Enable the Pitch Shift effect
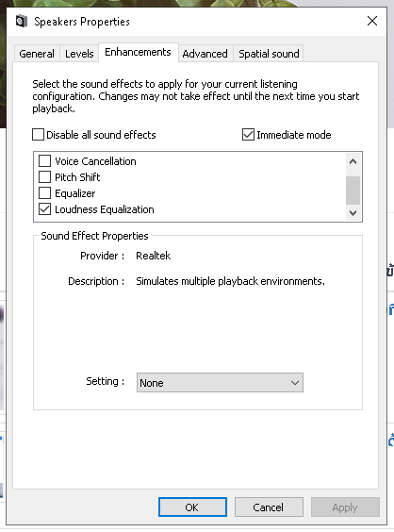Viewport: 394px width, 532px height. [44, 176]
